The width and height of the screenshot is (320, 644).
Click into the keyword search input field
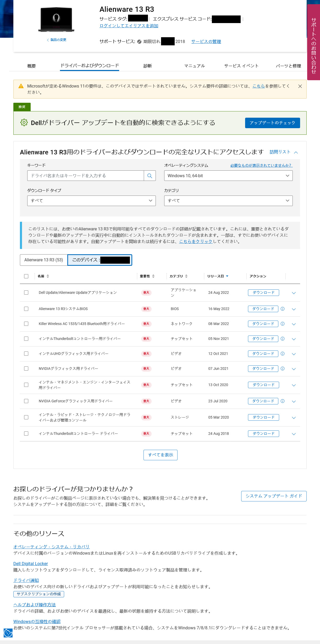coord(86,176)
